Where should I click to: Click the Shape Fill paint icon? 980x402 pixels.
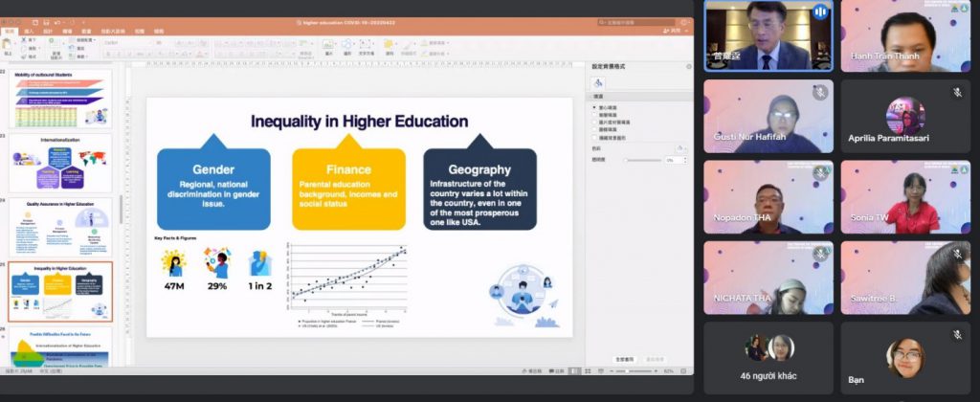(425, 42)
